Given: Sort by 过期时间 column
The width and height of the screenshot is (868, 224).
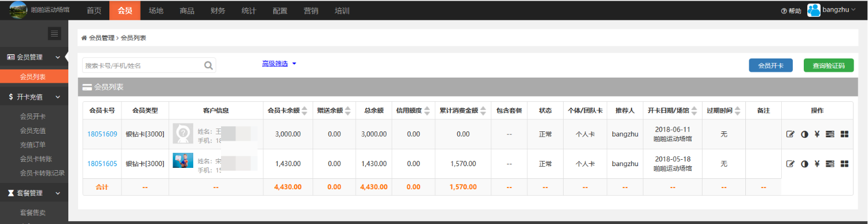Looking at the screenshot, I should coord(738,111).
